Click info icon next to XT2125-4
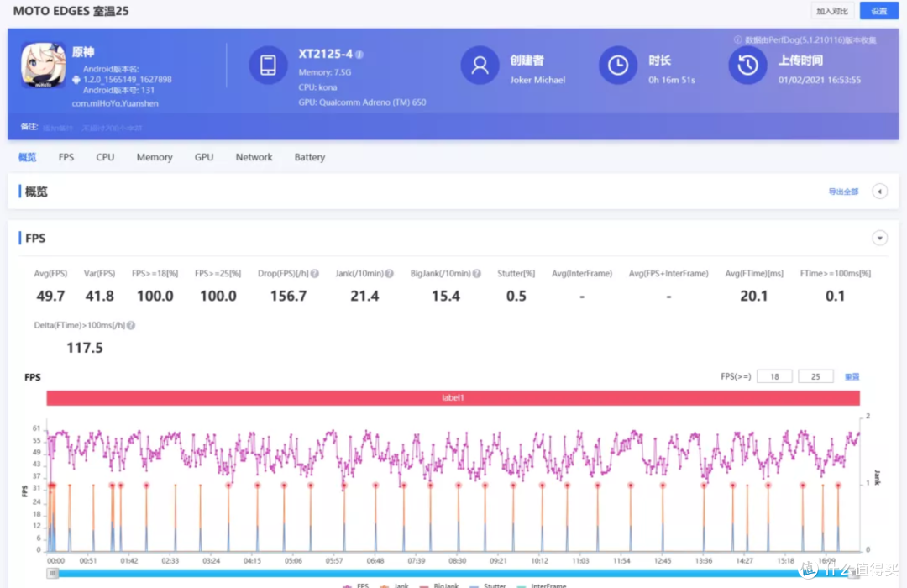 [359, 55]
